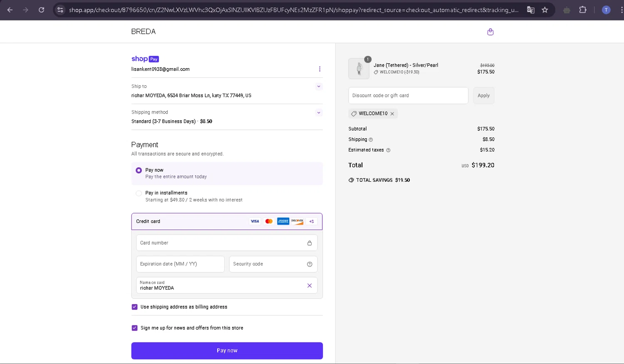Screen dimensions: 624x364
Task: Click the lock icon in card number field
Action: pos(310,243)
